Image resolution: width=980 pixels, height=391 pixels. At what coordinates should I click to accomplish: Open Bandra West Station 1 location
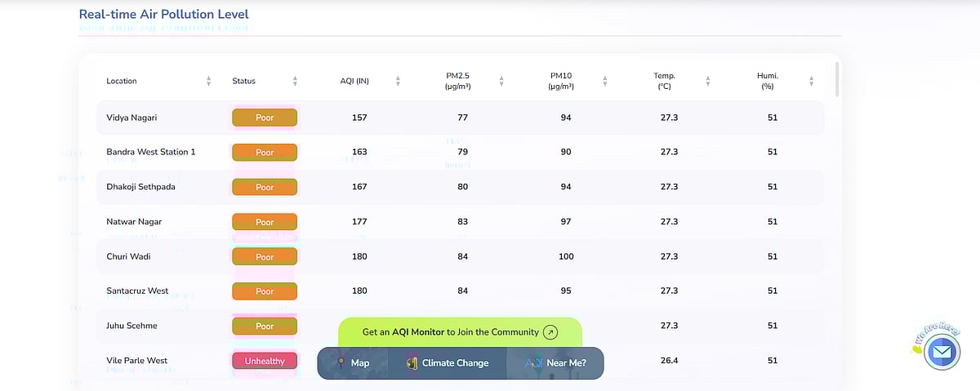pyautogui.click(x=151, y=152)
